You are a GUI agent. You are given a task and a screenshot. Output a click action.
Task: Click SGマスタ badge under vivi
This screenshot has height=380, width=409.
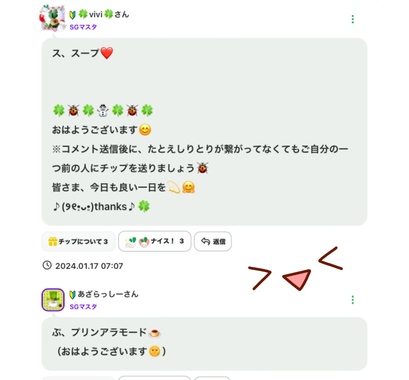tap(83, 27)
